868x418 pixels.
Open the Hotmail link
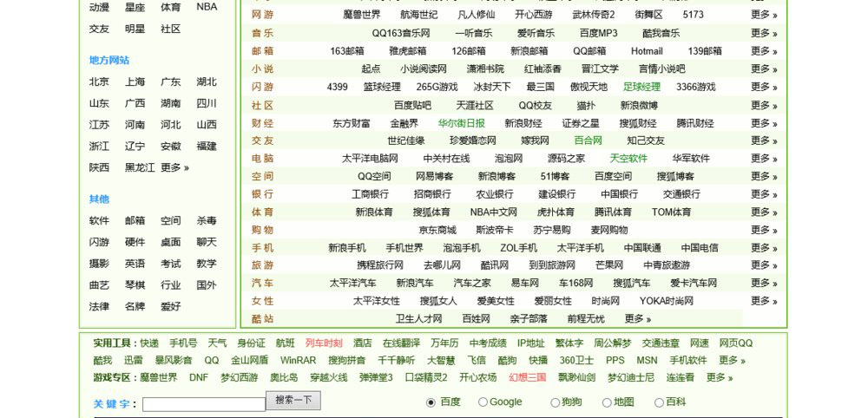point(647,51)
